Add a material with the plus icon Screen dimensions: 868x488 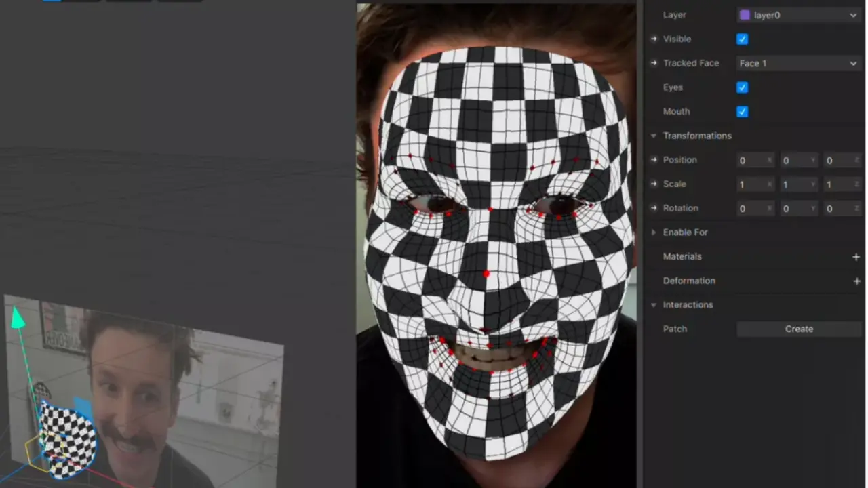coord(856,257)
